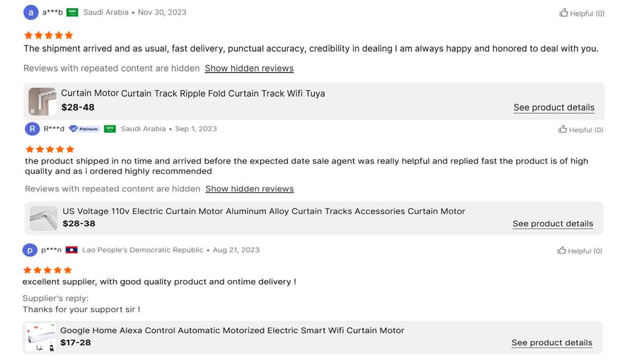Click five-star rating on a***b's review
636x364 pixels.
(x=49, y=35)
